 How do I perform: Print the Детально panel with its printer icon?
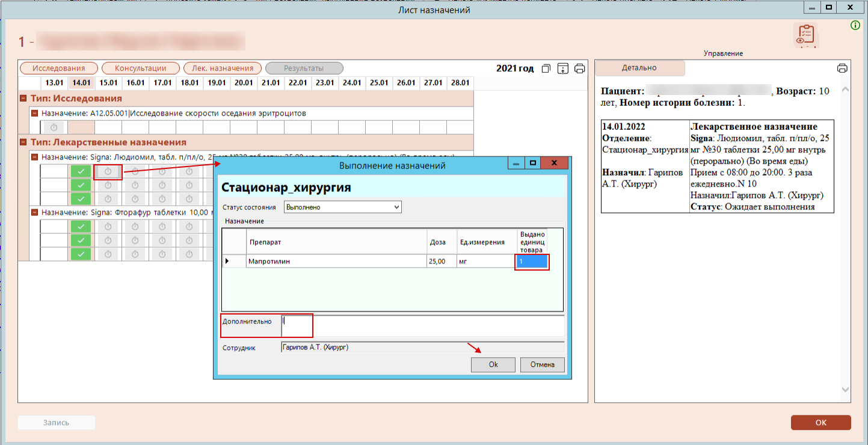[842, 68]
